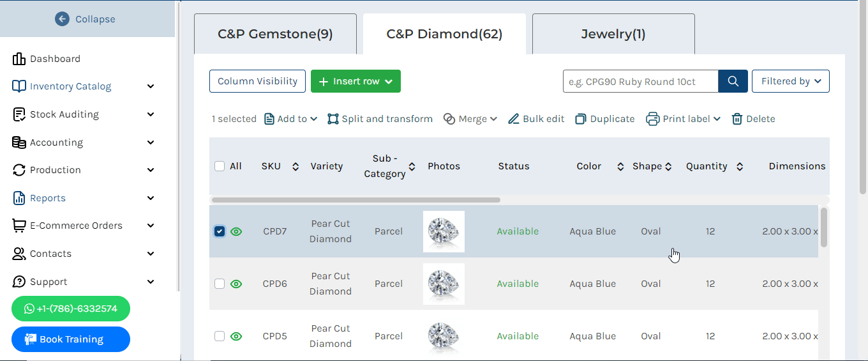Click the Book Training button
This screenshot has height=361, width=868.
pyautogui.click(x=71, y=339)
